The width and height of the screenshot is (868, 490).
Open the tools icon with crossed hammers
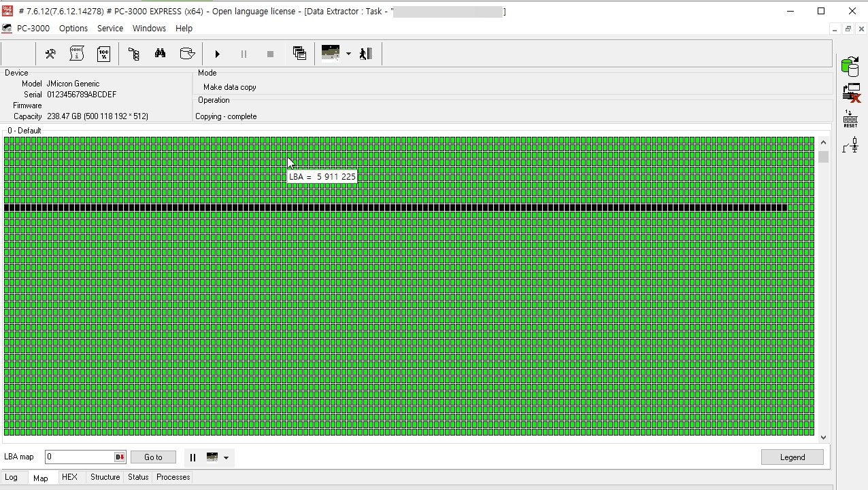pyautogui.click(x=50, y=54)
